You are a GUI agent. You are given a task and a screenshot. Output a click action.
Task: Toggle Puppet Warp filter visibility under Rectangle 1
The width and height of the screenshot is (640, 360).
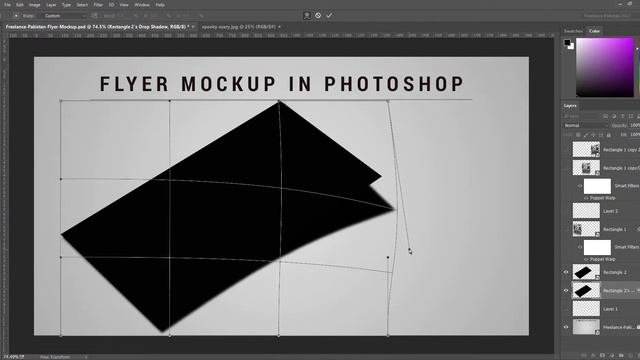(x=587, y=259)
